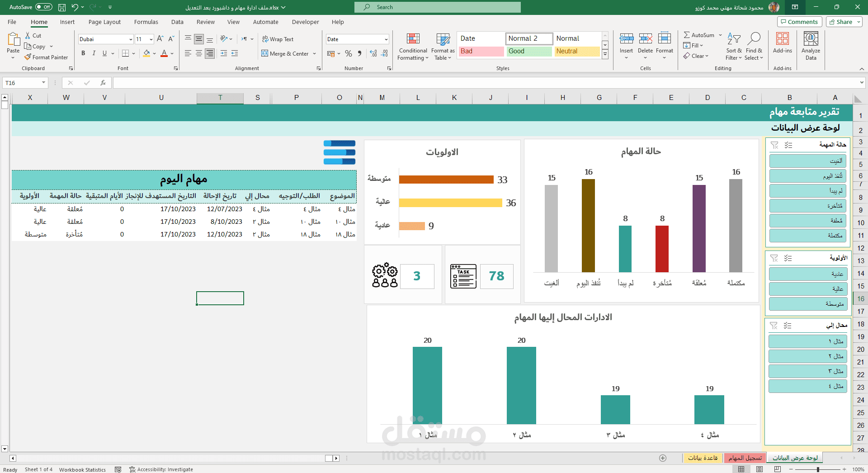
Task: Click the Cut scissors icon
Action: (28, 35)
